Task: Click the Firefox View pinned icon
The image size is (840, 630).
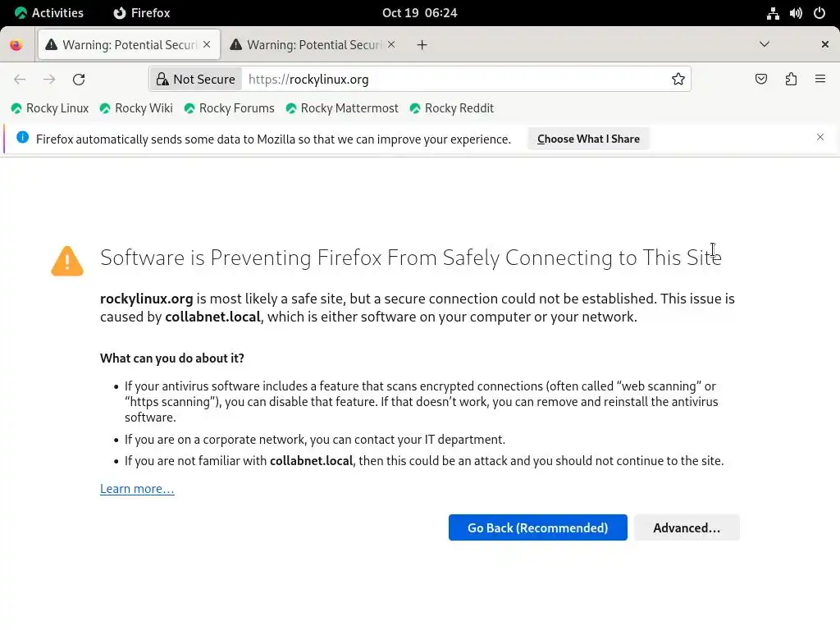Action: point(16,45)
